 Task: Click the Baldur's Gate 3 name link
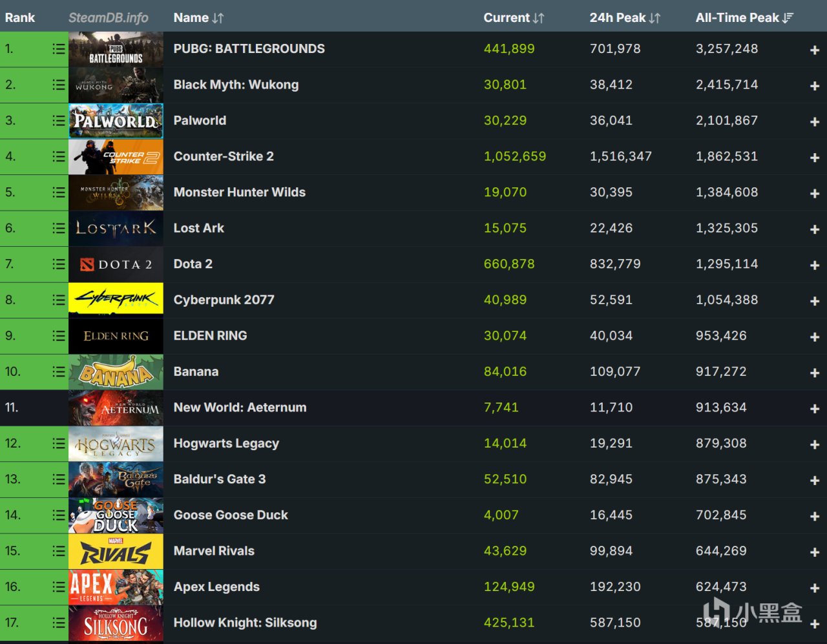(x=220, y=479)
